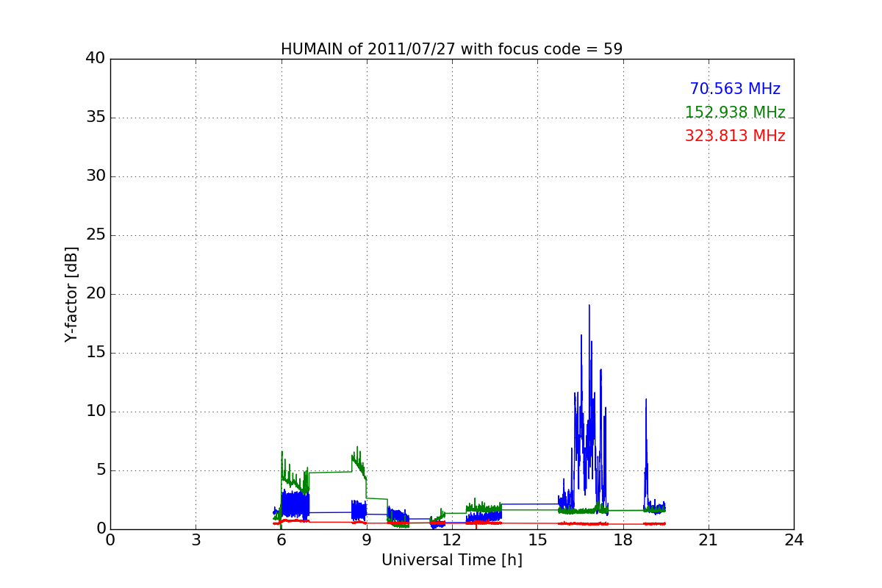Click the x-axis tick label 21
The width and height of the screenshot is (882, 588).
[709, 540]
